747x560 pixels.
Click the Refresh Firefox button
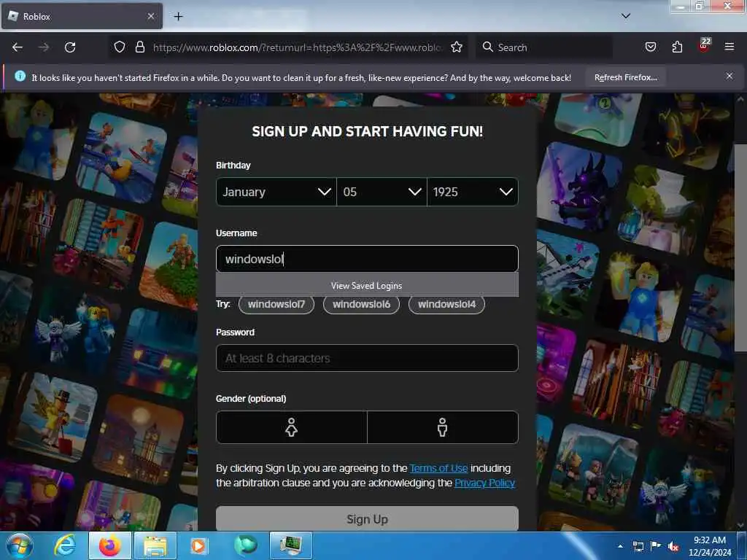click(x=625, y=77)
